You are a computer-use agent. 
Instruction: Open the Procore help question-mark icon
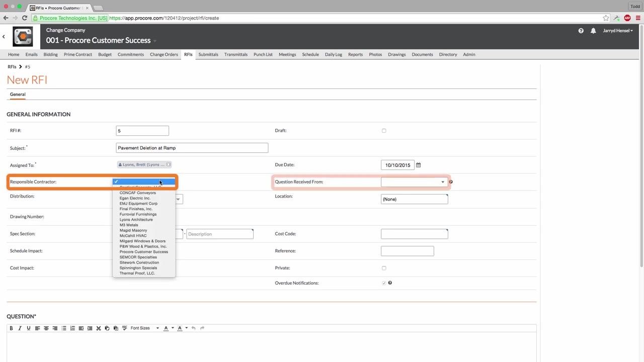581,31
